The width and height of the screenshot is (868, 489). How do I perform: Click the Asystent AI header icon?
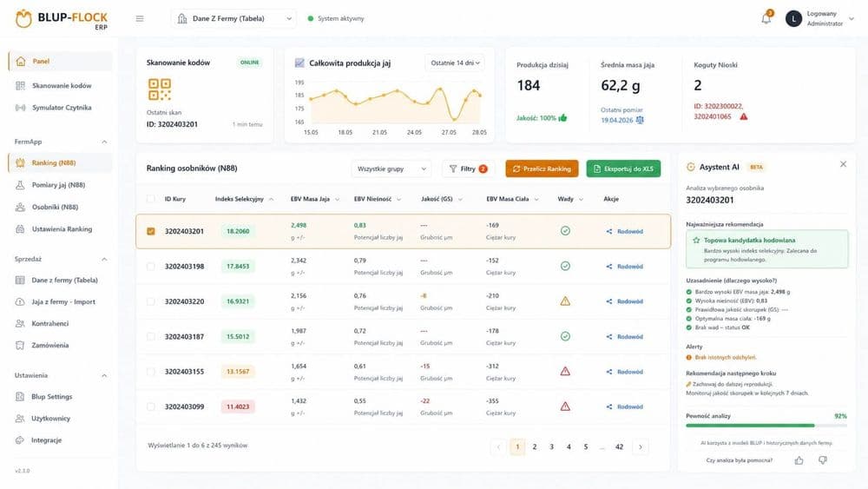click(690, 167)
